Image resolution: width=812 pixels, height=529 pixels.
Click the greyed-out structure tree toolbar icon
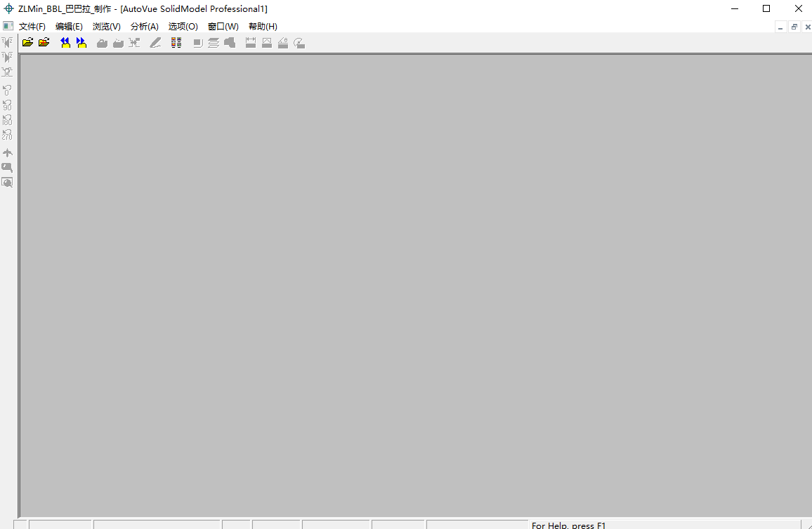coord(134,43)
